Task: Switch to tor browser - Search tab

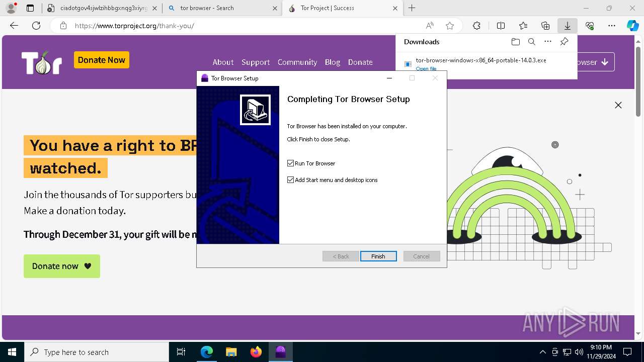Action: [222, 8]
